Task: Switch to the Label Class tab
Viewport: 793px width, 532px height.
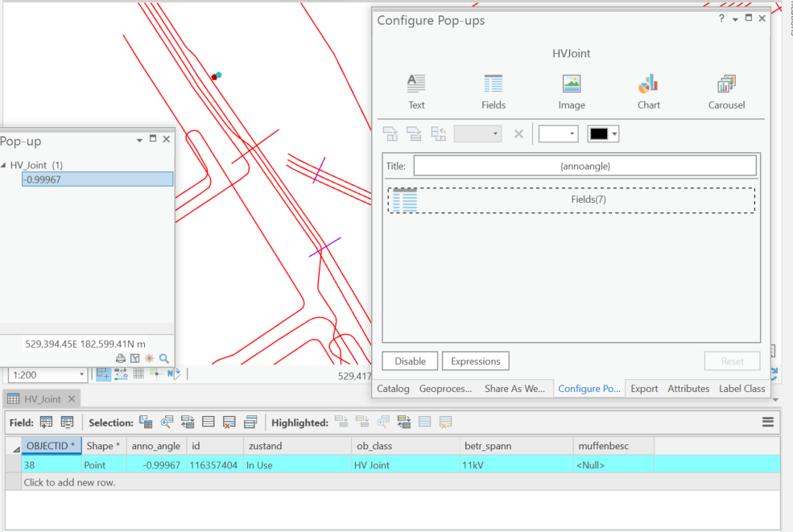Action: pos(742,389)
